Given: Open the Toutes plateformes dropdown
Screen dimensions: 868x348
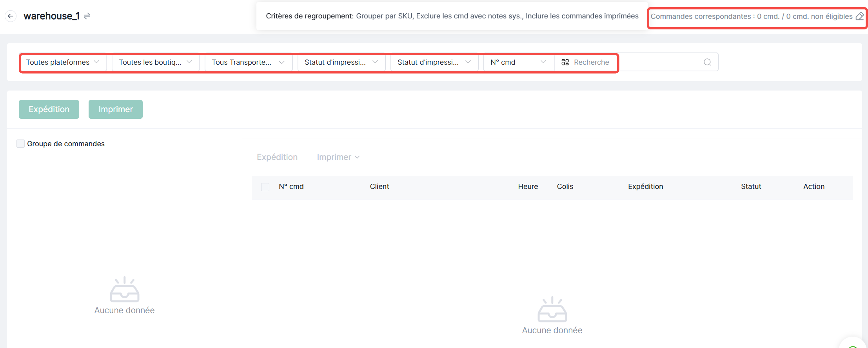Looking at the screenshot, I should [x=63, y=62].
